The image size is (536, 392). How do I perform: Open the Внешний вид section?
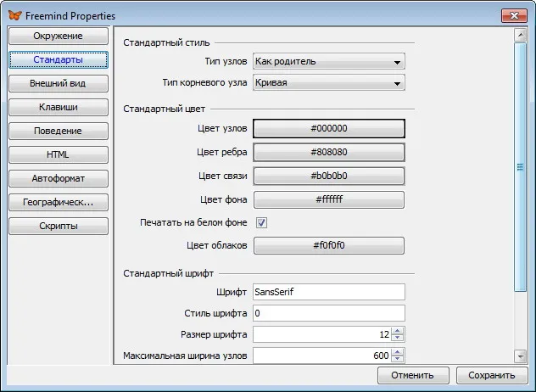pos(59,83)
